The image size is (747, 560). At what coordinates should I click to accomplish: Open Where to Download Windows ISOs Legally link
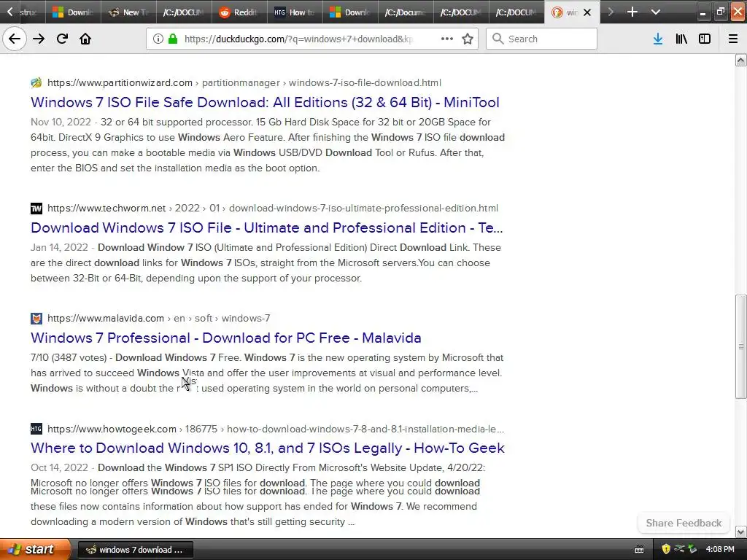click(x=268, y=448)
